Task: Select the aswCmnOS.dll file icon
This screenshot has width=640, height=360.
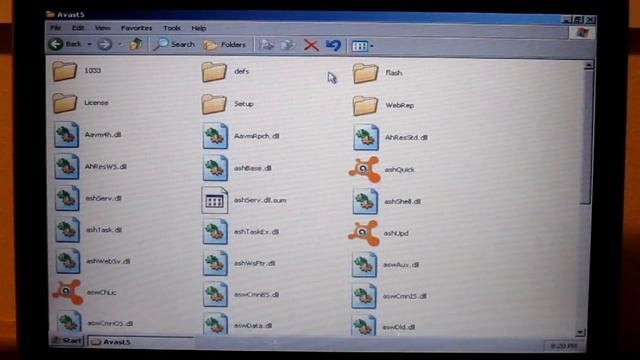Action: point(69,322)
